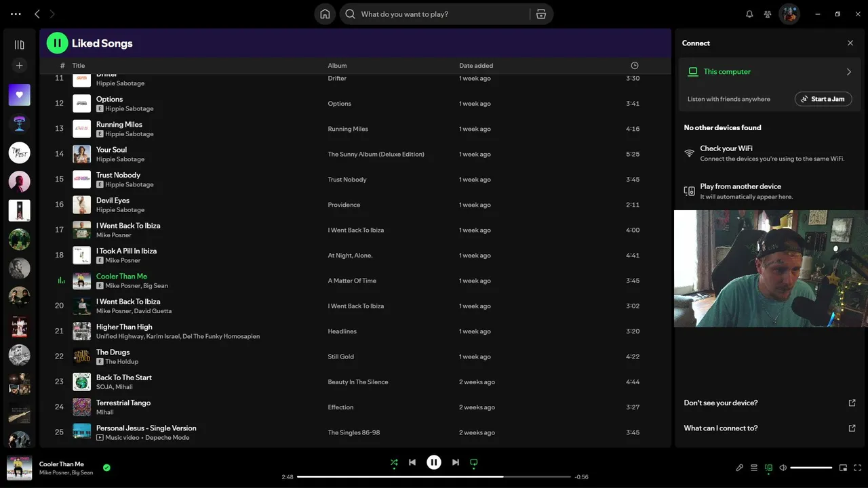Sort songs by Date added column
This screenshot has width=868, height=488.
click(476, 66)
